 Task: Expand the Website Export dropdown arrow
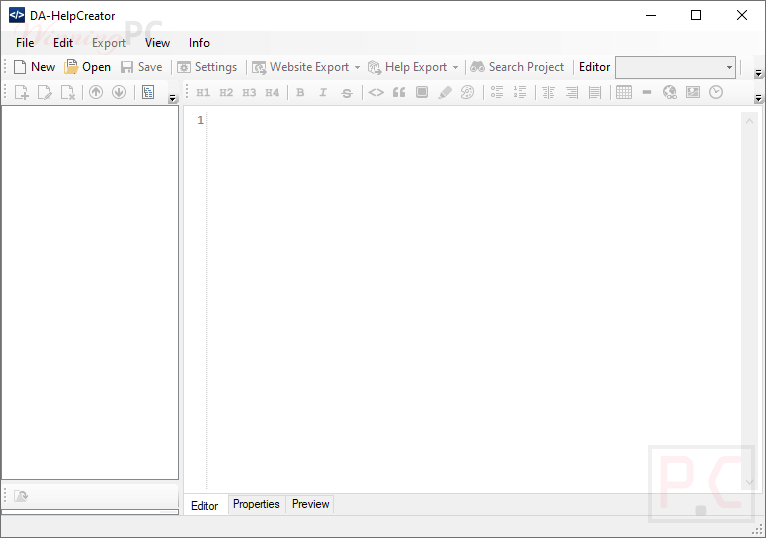point(357,67)
